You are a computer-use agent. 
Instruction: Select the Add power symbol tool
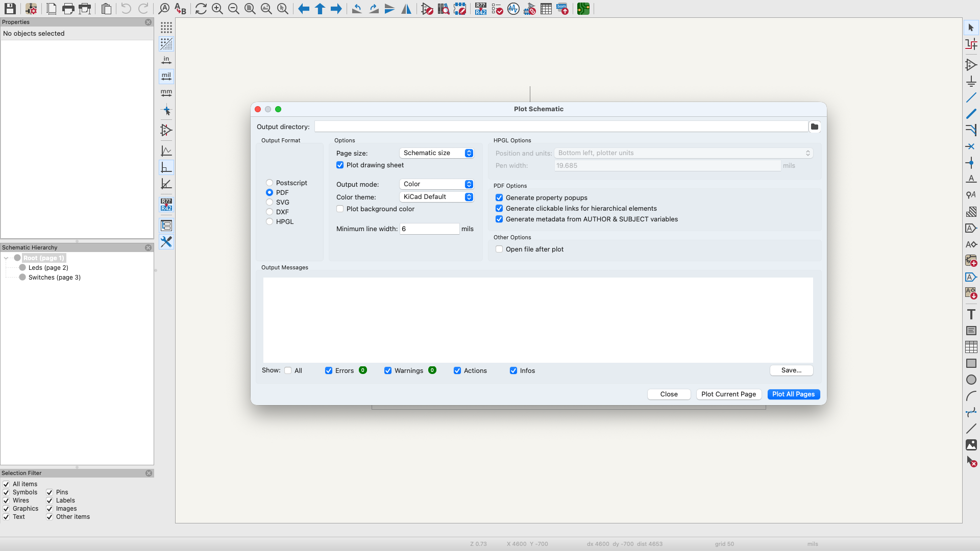(971, 82)
